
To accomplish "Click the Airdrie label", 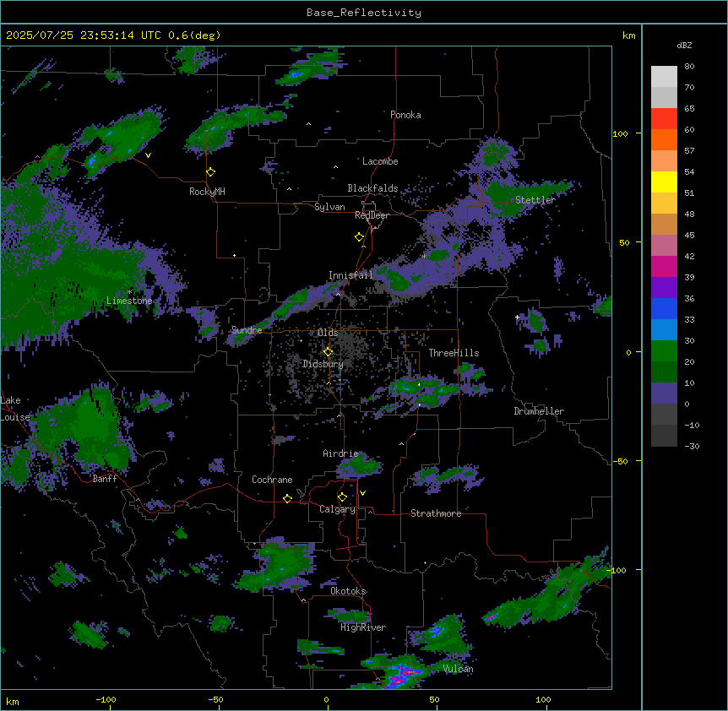I will coord(340,453).
